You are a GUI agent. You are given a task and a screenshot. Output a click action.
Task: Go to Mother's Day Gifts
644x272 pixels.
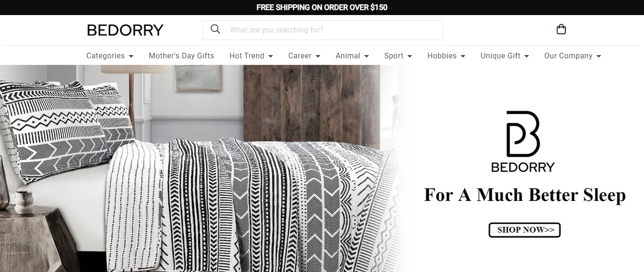pos(182,56)
